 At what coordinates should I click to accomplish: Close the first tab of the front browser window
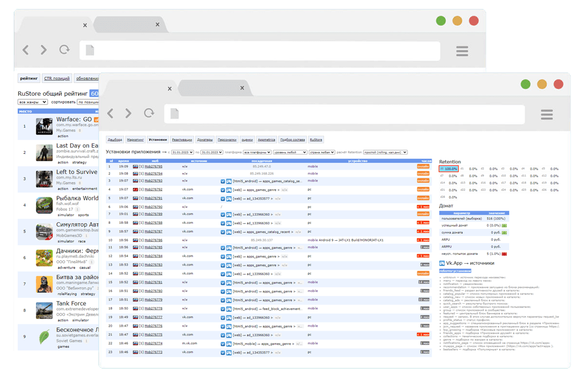point(169,89)
